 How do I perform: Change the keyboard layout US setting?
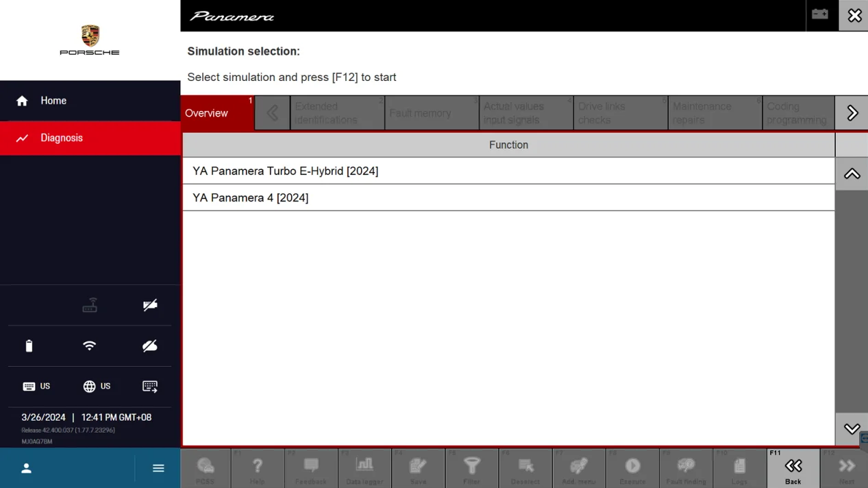pos(36,387)
